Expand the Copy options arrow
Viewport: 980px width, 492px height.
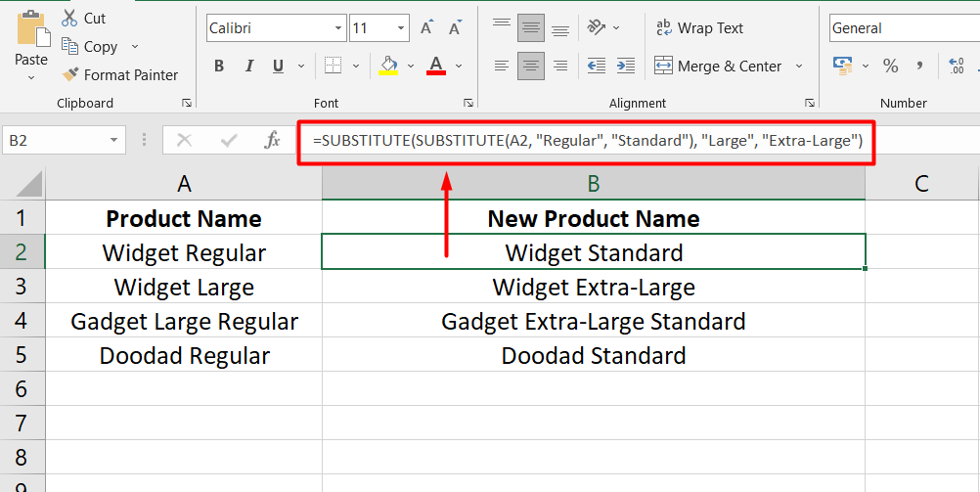coord(134,47)
